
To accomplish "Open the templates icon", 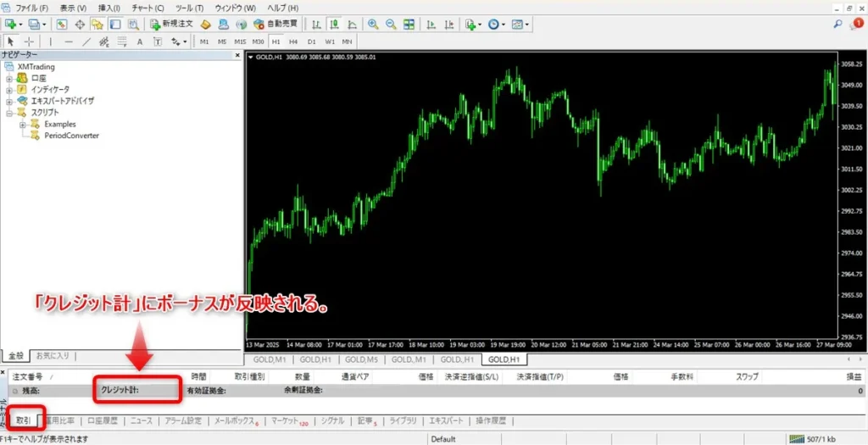I will tap(517, 25).
